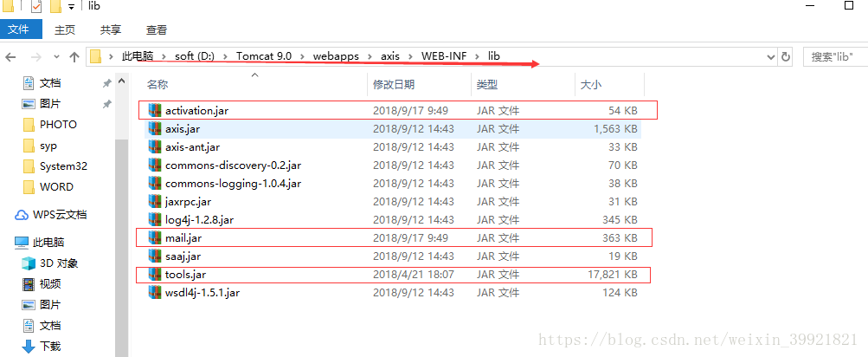The height and width of the screenshot is (357, 868).
Task: Sort by 类型 column header
Action: 487,85
